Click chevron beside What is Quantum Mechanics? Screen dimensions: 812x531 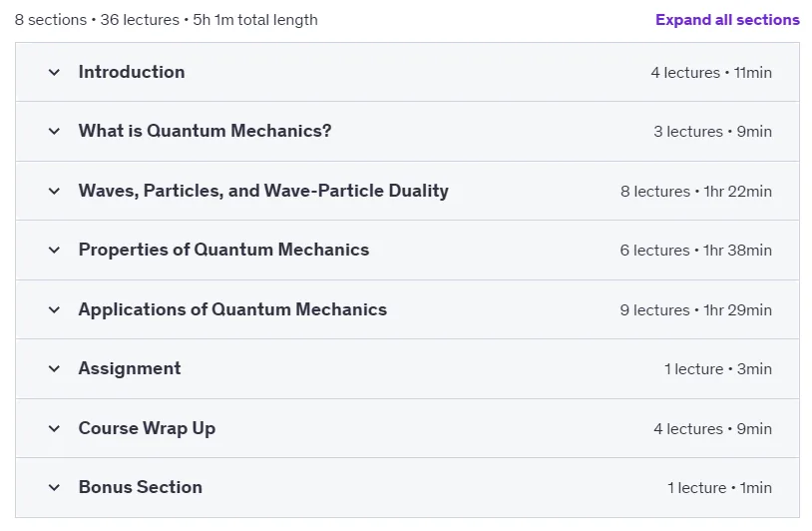(x=54, y=131)
